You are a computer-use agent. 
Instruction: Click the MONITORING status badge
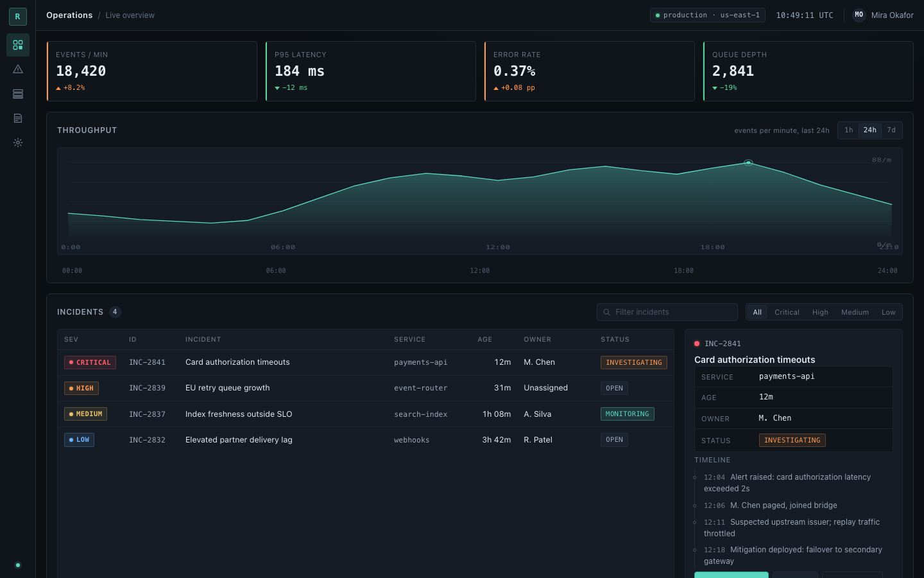coord(628,414)
